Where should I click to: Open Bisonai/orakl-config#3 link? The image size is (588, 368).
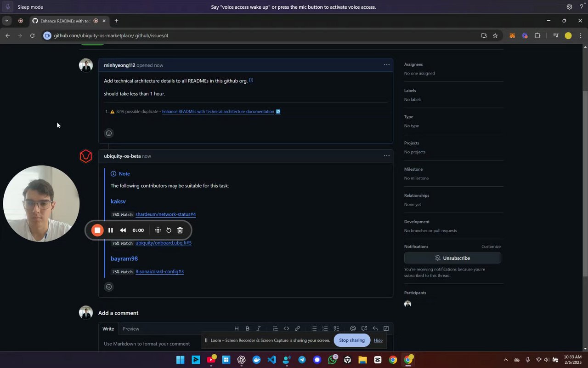pyautogui.click(x=159, y=271)
